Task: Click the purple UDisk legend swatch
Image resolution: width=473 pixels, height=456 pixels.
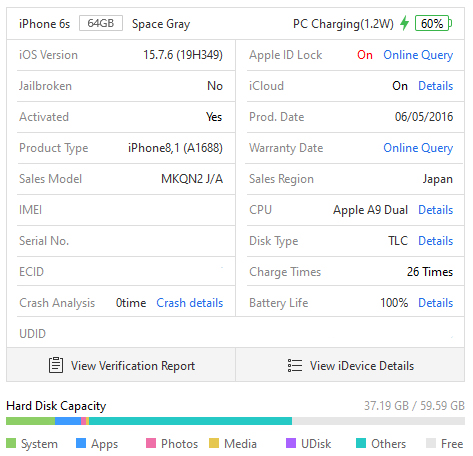Action: (x=291, y=443)
